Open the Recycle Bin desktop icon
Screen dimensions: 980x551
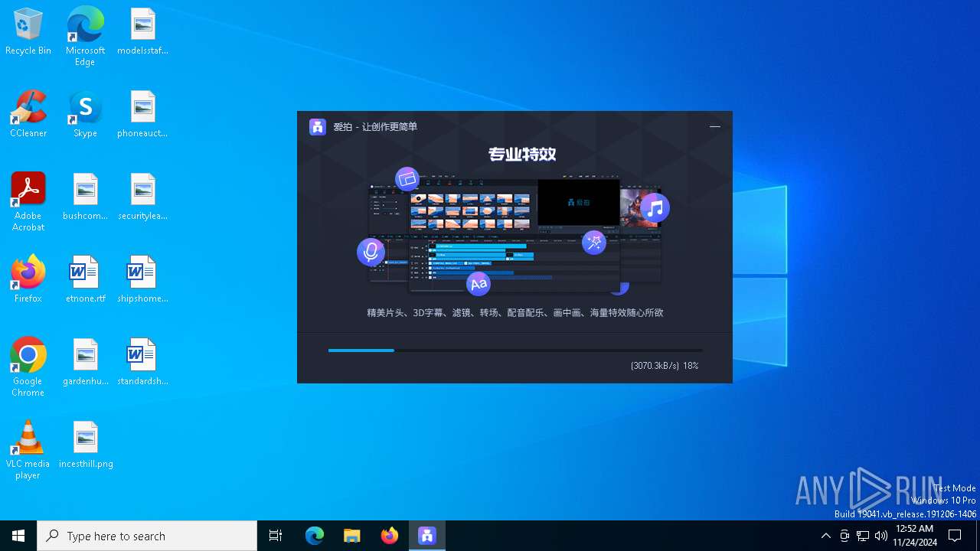tap(28, 32)
